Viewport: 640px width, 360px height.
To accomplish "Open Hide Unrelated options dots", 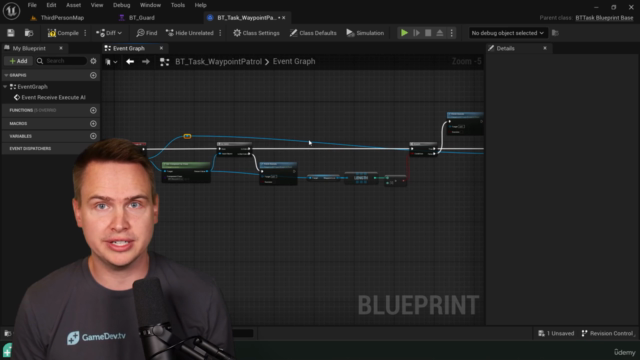I will pyautogui.click(x=220, y=33).
